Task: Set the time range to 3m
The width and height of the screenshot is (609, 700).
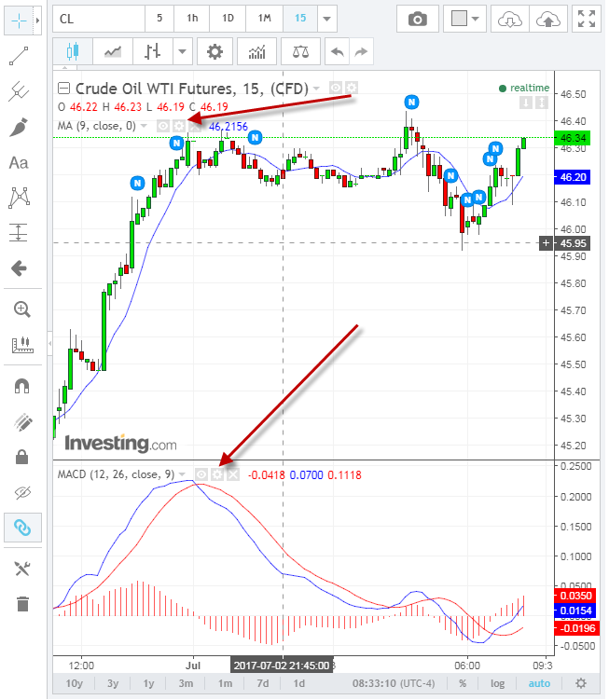Action: tap(186, 683)
